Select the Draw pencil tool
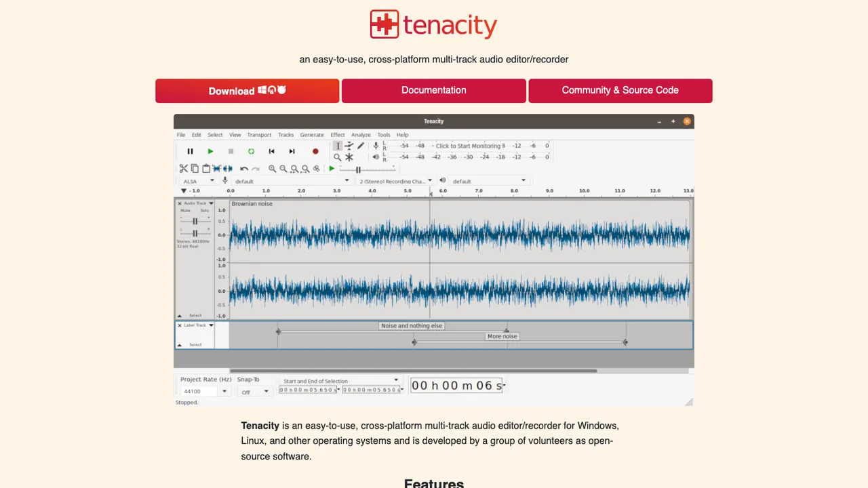The image size is (868, 488). tap(361, 146)
